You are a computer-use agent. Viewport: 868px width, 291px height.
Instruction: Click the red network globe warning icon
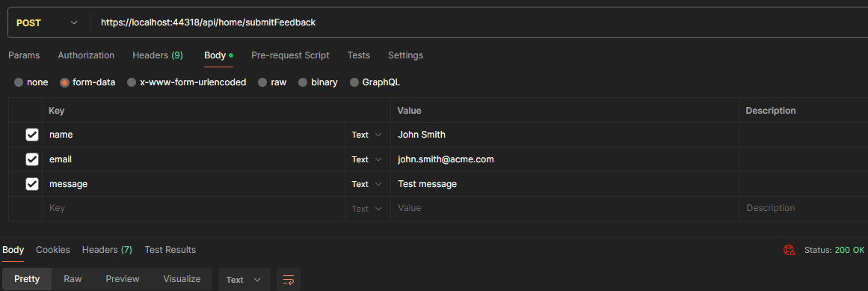coord(789,250)
